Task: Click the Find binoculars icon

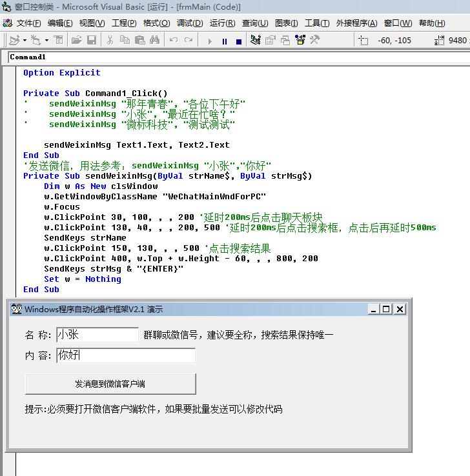Action: tap(155, 40)
